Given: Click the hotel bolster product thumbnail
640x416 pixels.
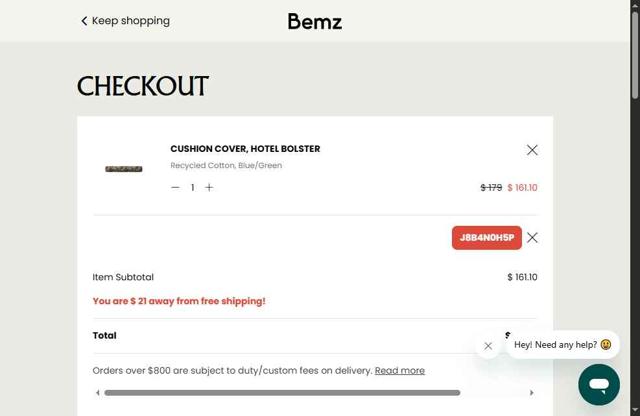Looking at the screenshot, I should 124,169.
